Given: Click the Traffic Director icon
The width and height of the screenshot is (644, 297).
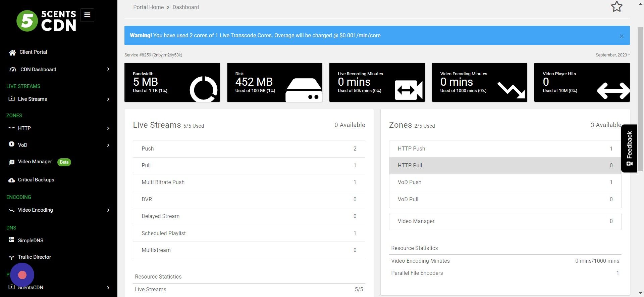Looking at the screenshot, I should pos(11,257).
